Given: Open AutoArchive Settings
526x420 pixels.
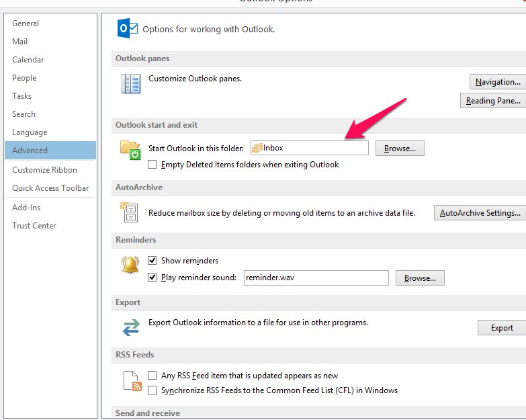Looking at the screenshot, I should pyautogui.click(x=480, y=212).
